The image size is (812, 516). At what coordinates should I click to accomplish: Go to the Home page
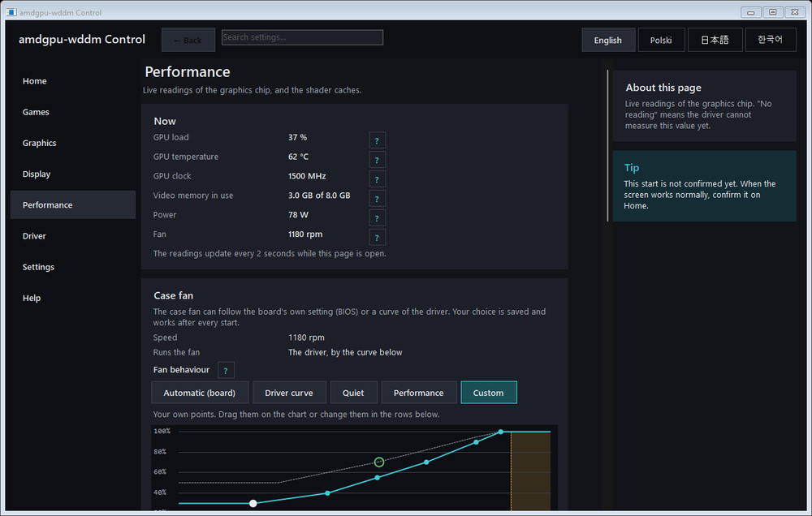[73, 81]
